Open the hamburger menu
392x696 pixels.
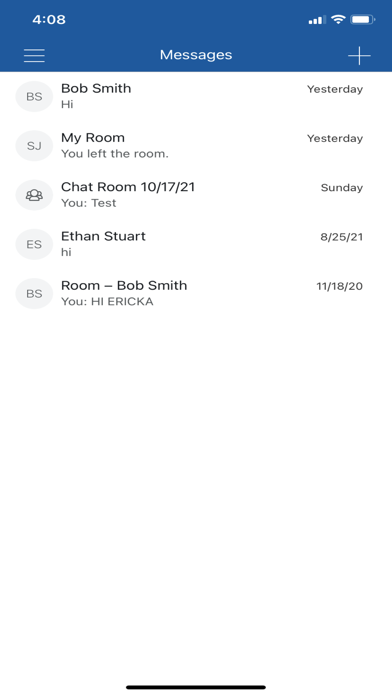coord(34,55)
